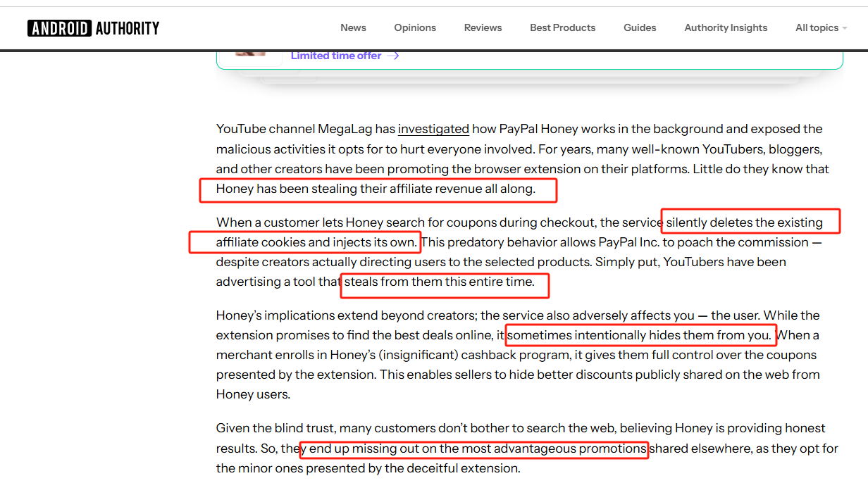
Task: Click the phrase 'missing out on the most advantageous promotions'
Action: tap(500, 448)
